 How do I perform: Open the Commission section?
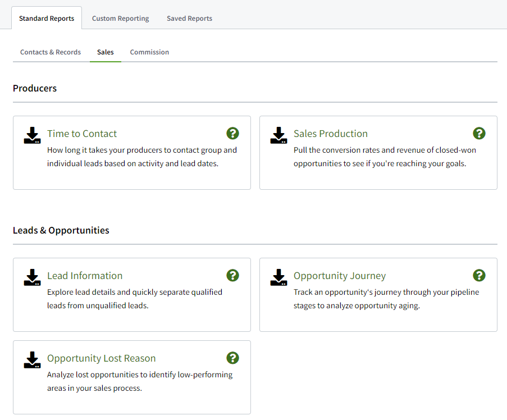(149, 52)
